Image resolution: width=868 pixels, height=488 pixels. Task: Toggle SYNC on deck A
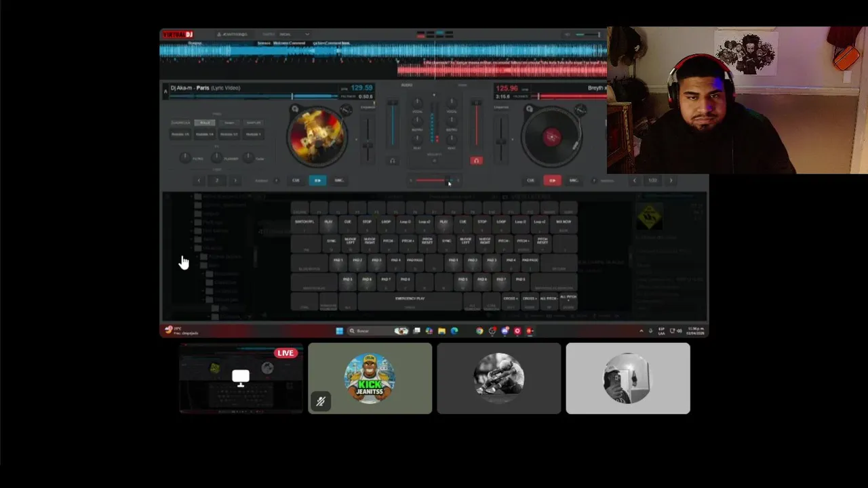coord(339,180)
